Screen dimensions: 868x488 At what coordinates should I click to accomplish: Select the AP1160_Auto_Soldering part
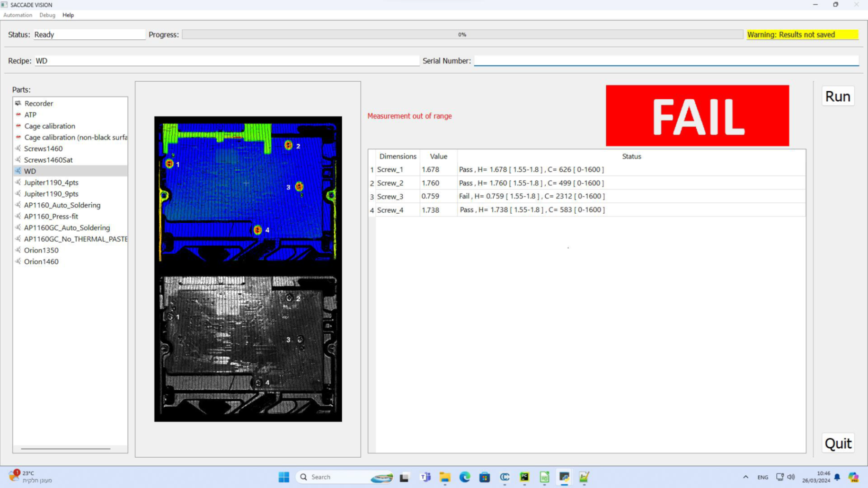tap(70, 205)
